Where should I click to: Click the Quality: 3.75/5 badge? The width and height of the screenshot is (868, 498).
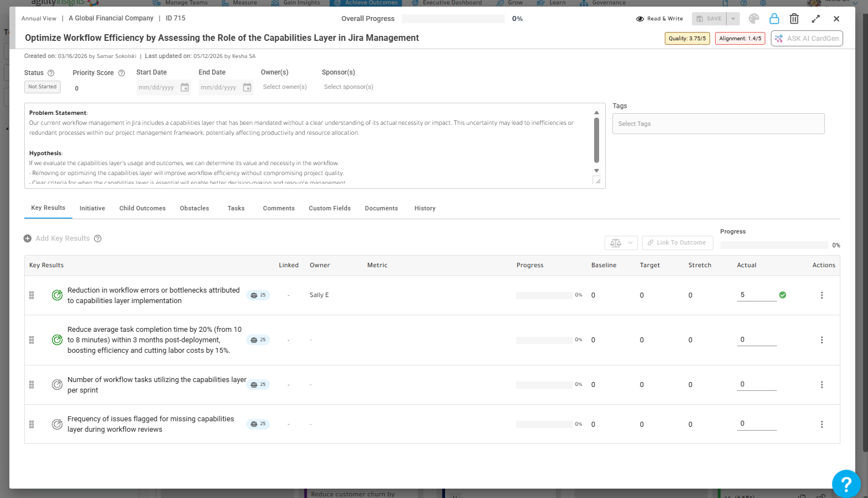point(687,39)
